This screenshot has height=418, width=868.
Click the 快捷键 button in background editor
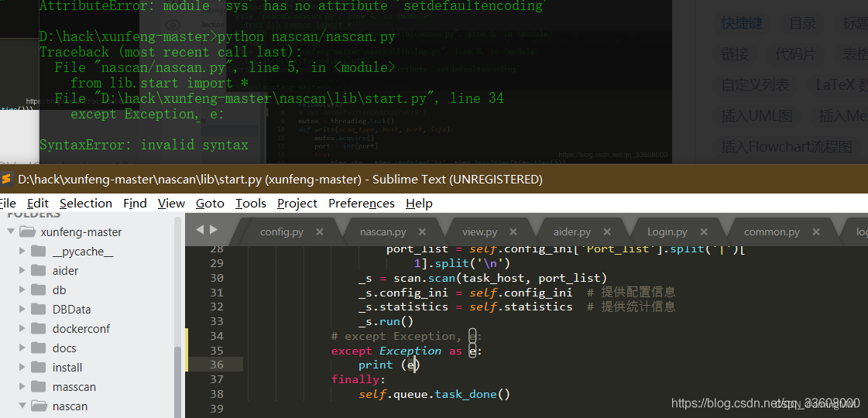point(741,23)
